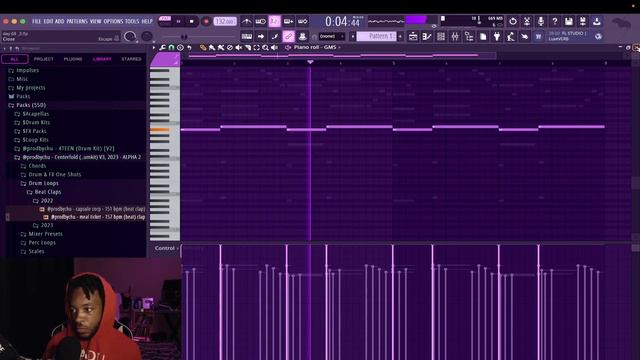Open the FILE menu
The image size is (640, 360).
click(x=36, y=21)
